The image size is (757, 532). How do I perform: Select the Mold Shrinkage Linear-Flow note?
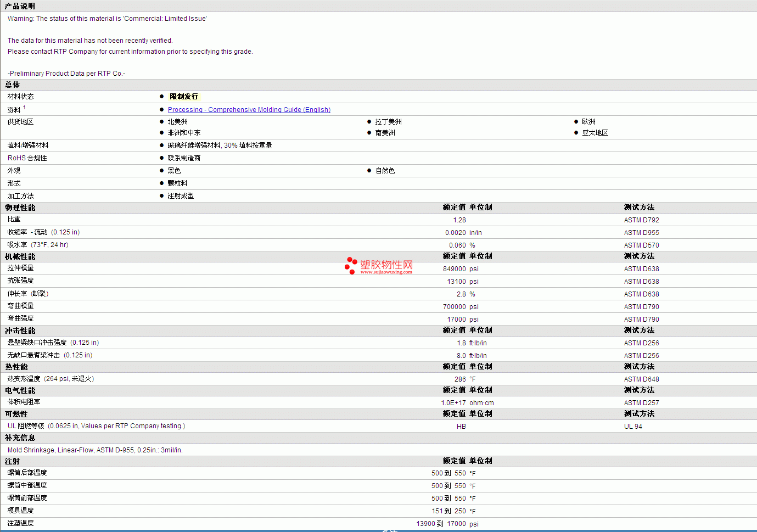[95, 450]
